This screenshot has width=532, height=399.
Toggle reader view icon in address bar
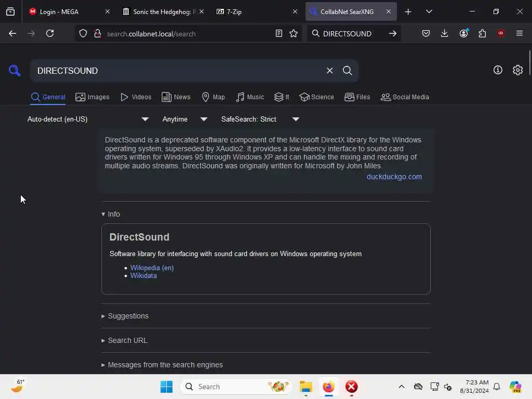pos(279,33)
